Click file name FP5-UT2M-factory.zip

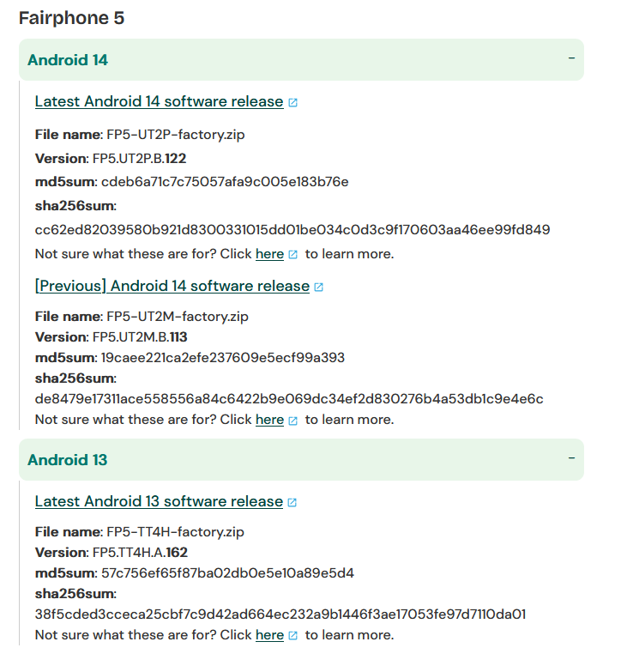coord(178,317)
